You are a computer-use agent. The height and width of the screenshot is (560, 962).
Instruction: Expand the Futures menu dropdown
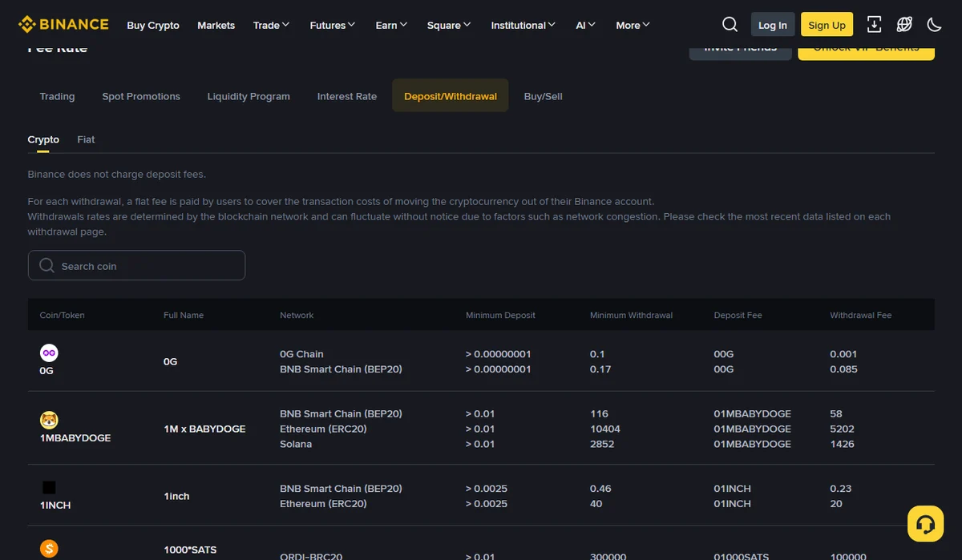click(x=333, y=25)
